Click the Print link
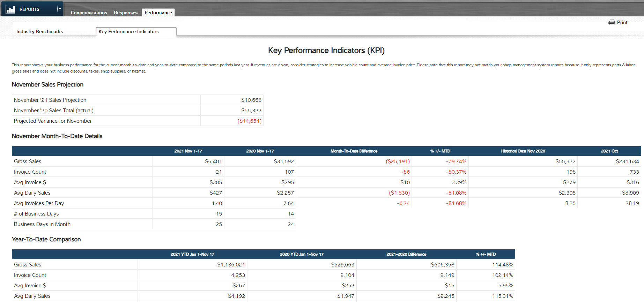This screenshot has width=644, height=302. pos(622,22)
